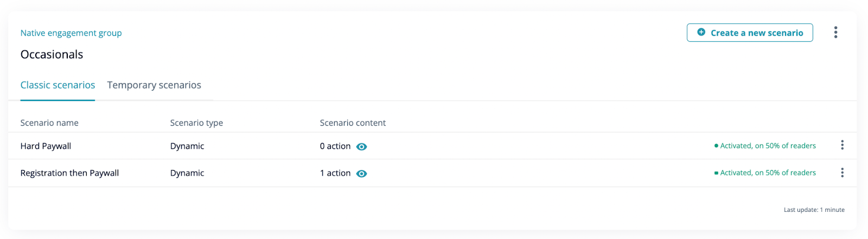Preview the Hard Paywall scenario content eye icon
The width and height of the screenshot is (868, 239).
click(362, 146)
